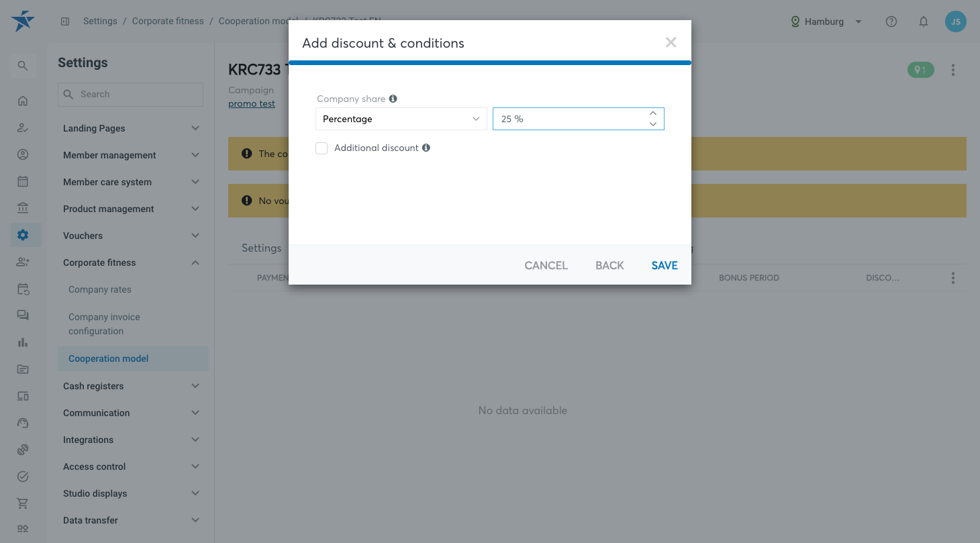
Task: Click the SAVE button
Action: [665, 265]
